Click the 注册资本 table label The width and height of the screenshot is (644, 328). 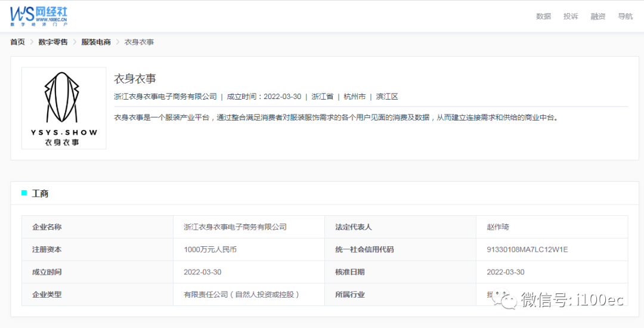point(47,250)
